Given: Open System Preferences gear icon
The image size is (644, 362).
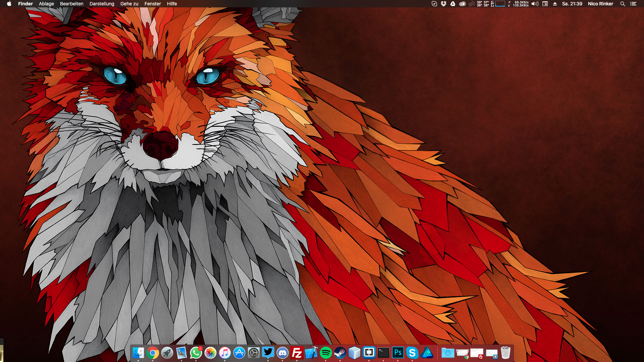Looking at the screenshot, I should [x=254, y=353].
